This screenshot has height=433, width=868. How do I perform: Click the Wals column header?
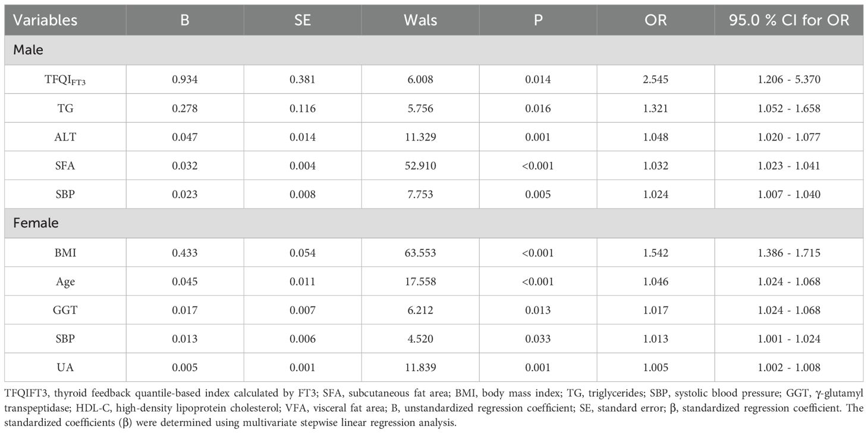pyautogui.click(x=420, y=20)
